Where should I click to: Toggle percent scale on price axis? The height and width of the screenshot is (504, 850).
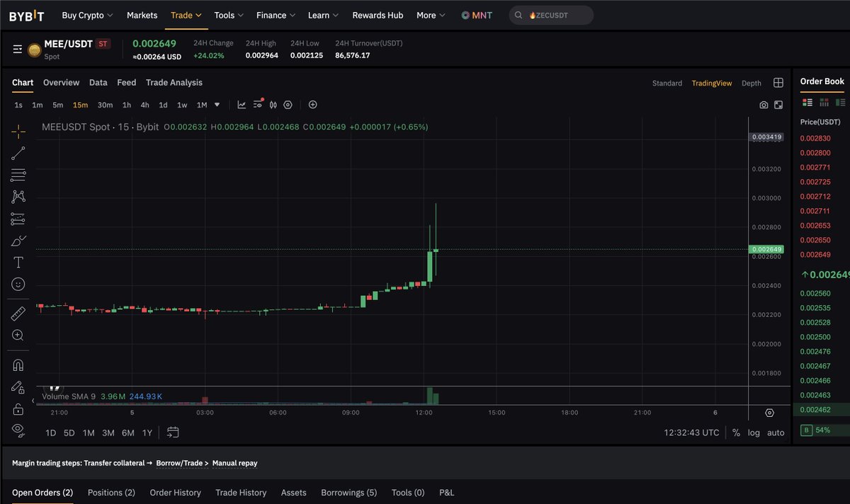736,433
